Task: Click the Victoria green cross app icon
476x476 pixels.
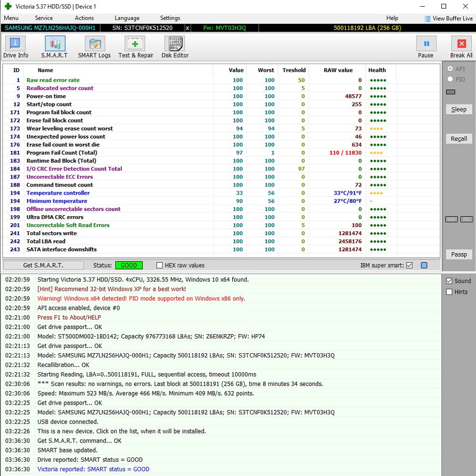Action: (x=8, y=6)
